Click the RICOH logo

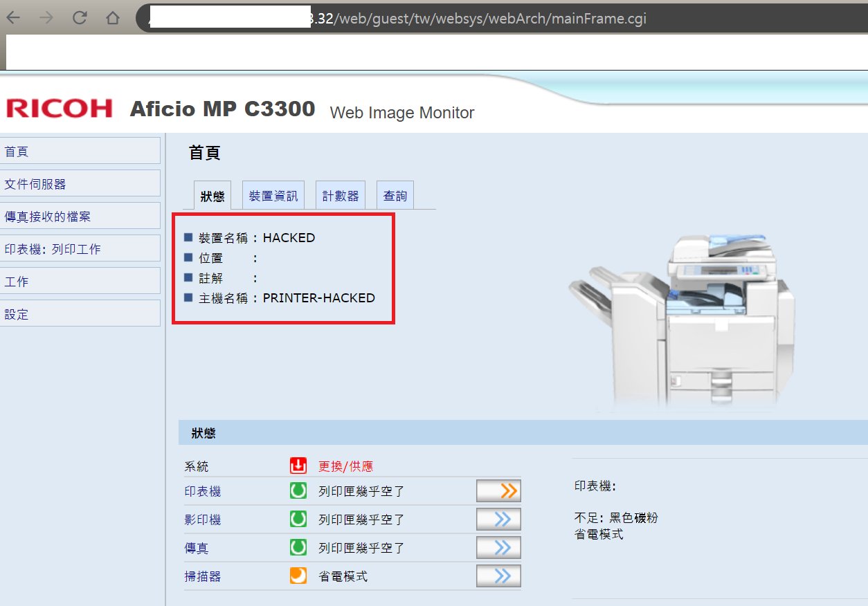[x=59, y=108]
